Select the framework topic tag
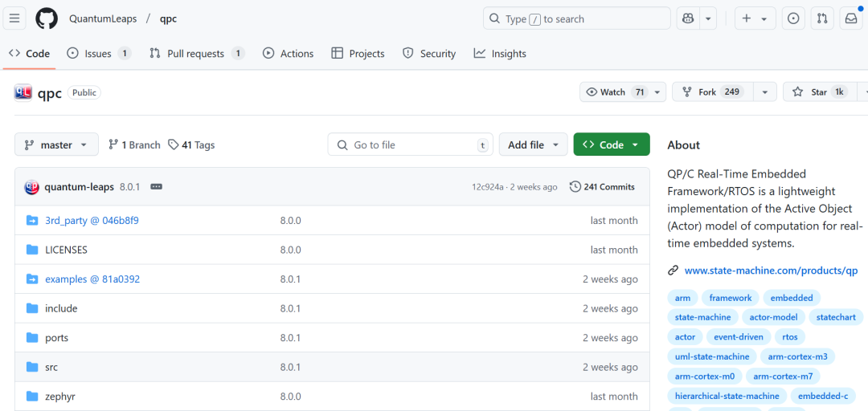Viewport: 868px width, 411px height. coord(730,298)
